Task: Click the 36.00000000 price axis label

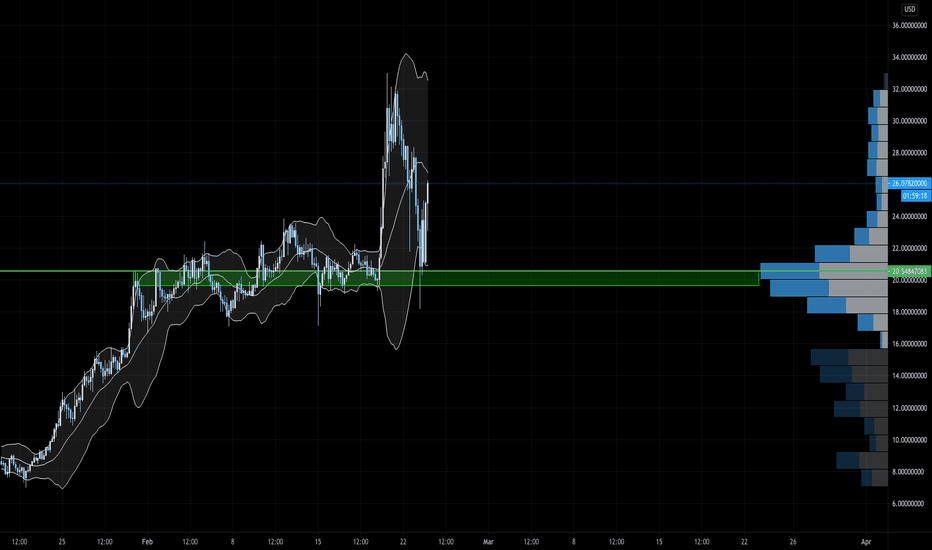Action: [909, 26]
